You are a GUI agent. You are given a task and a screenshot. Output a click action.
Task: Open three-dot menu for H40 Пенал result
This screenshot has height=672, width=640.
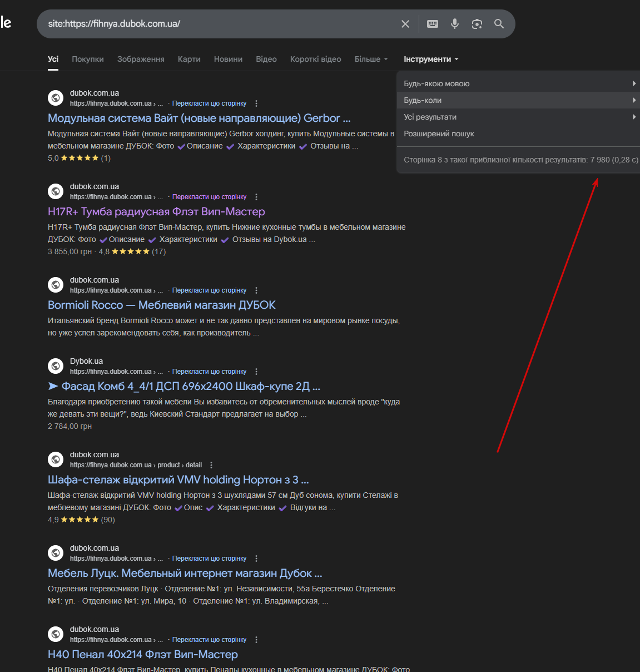256,640
